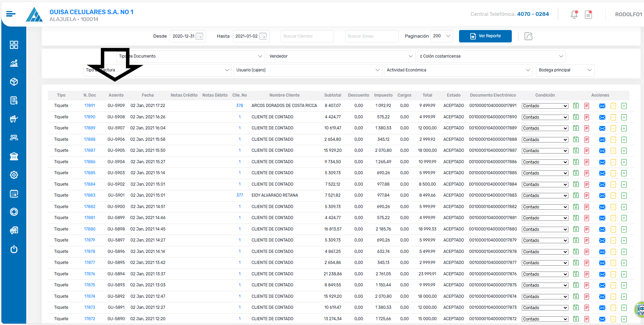
Task: Expand the Bodega principal dropdown
Action: 565,70
